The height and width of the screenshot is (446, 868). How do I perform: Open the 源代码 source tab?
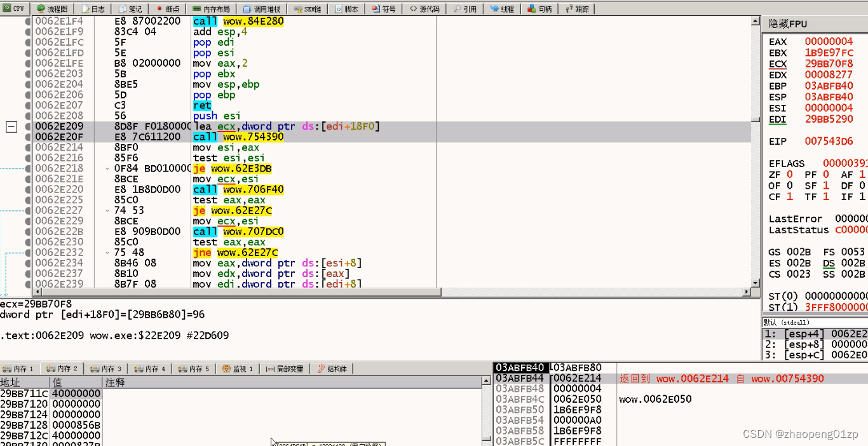tap(424, 9)
